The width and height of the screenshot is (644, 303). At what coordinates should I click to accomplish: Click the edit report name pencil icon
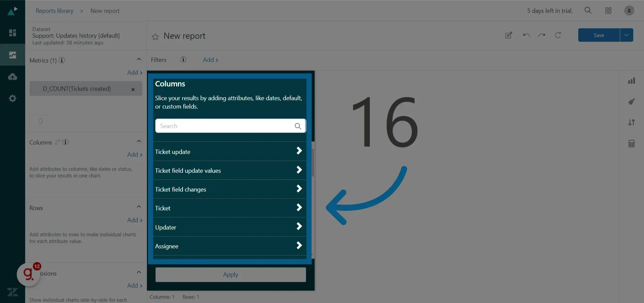508,35
